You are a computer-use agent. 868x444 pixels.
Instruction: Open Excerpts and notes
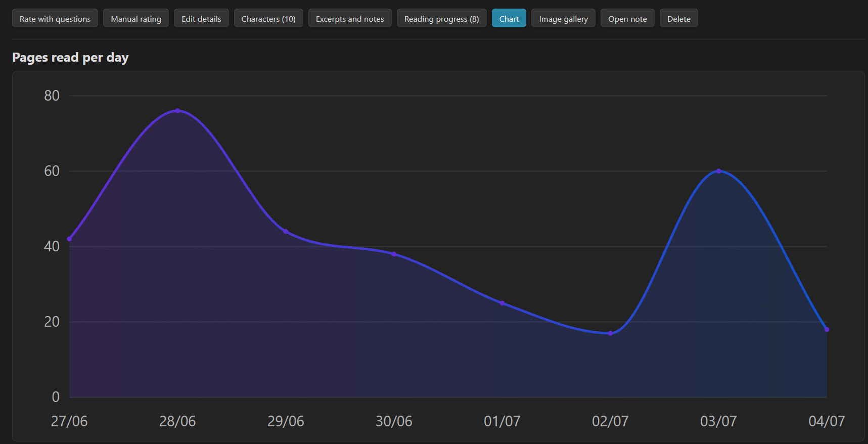click(350, 19)
